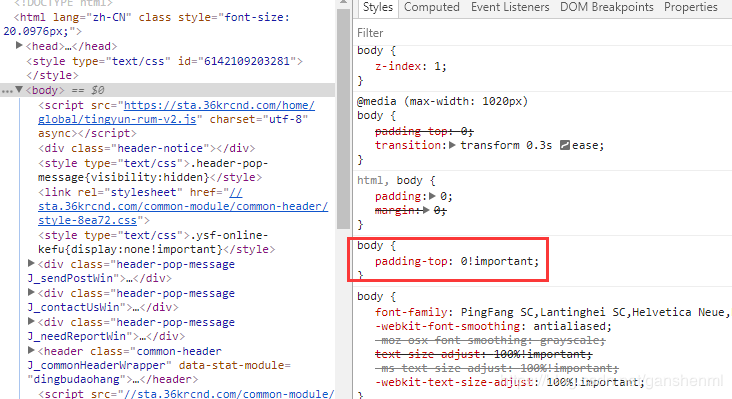Viewport: 732px width, 399px height.
Task: Expand the J_contactUsWin div node
Action: [31, 293]
